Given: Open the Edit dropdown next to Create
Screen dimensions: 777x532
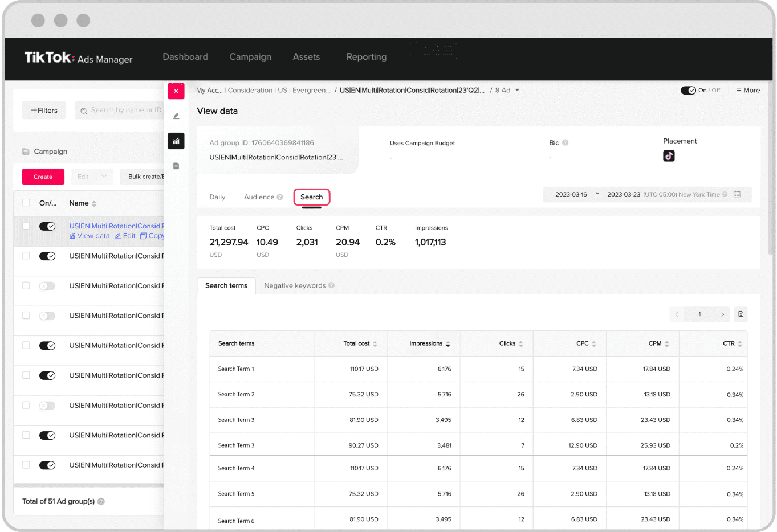Looking at the screenshot, I should (92, 177).
